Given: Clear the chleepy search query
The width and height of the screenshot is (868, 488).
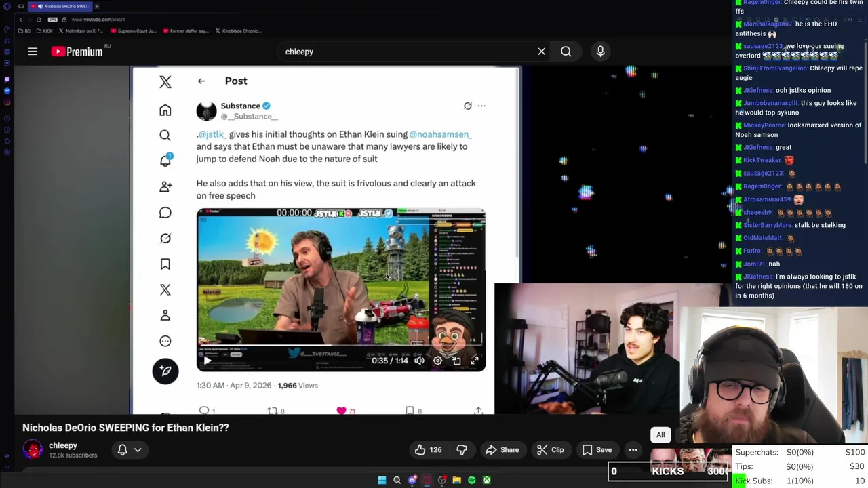Looking at the screenshot, I should tap(541, 52).
